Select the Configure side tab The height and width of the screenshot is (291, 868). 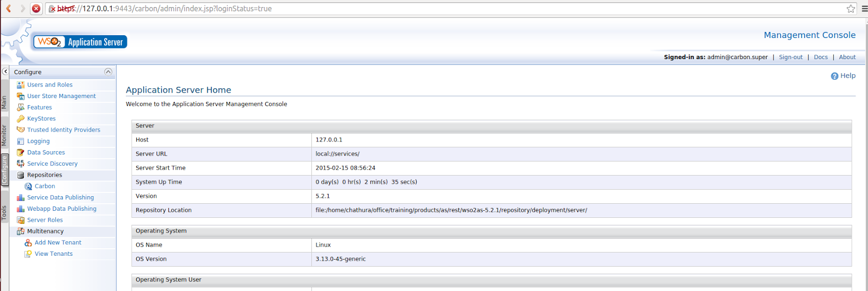coord(4,170)
